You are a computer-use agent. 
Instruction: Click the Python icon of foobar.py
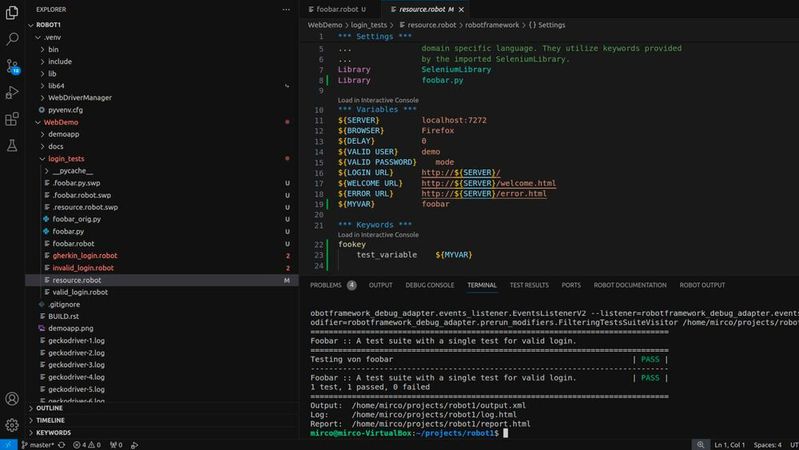point(46,231)
